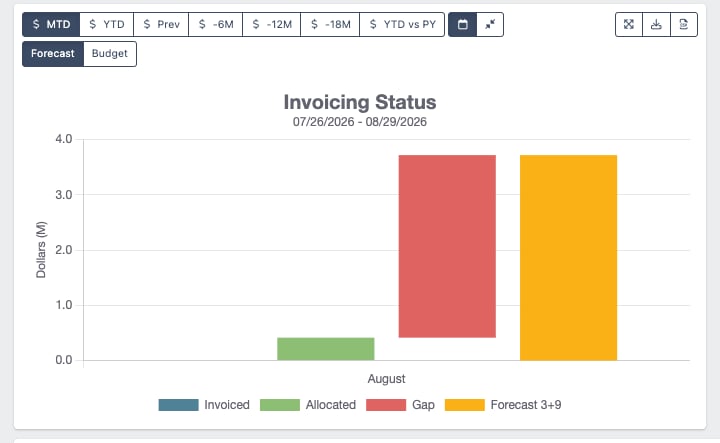Click the collapse arrows icon
This screenshot has width=720, height=443.
click(490, 24)
